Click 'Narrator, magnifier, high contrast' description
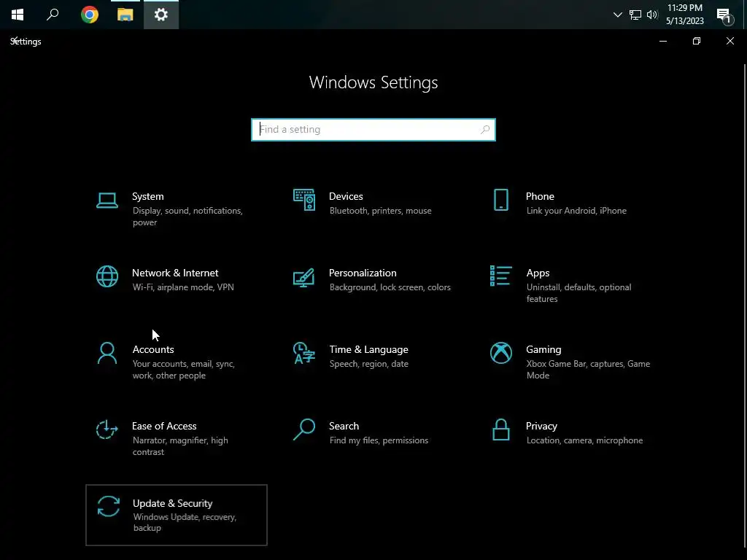This screenshot has width=747, height=560. 181,446
